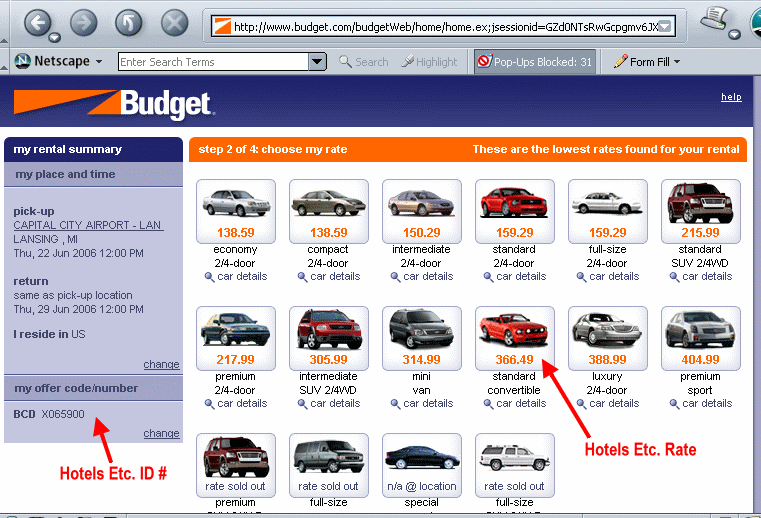The height and width of the screenshot is (518, 761).
Task: Click the sold-out premium SUV thumbnail
Action: point(236,465)
